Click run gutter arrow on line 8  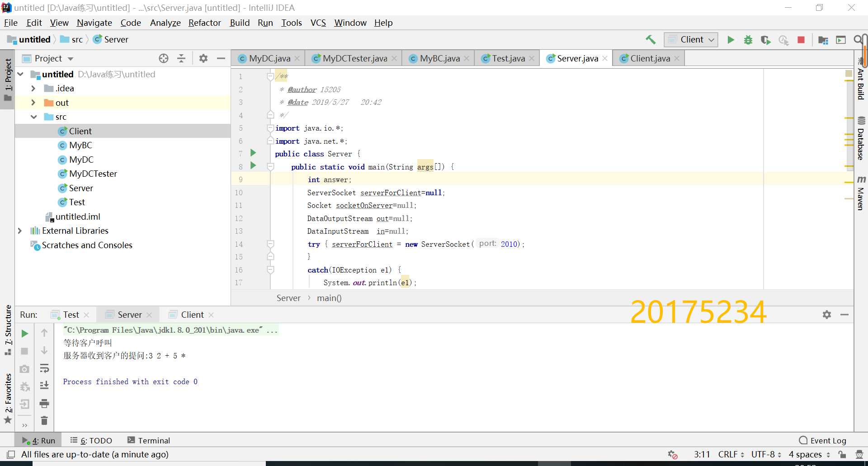pyautogui.click(x=253, y=166)
